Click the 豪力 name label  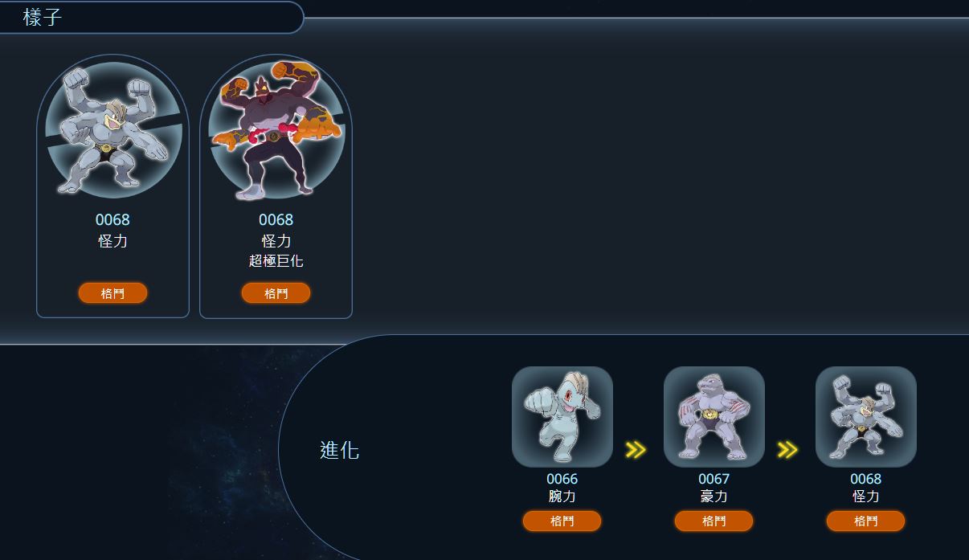point(714,497)
